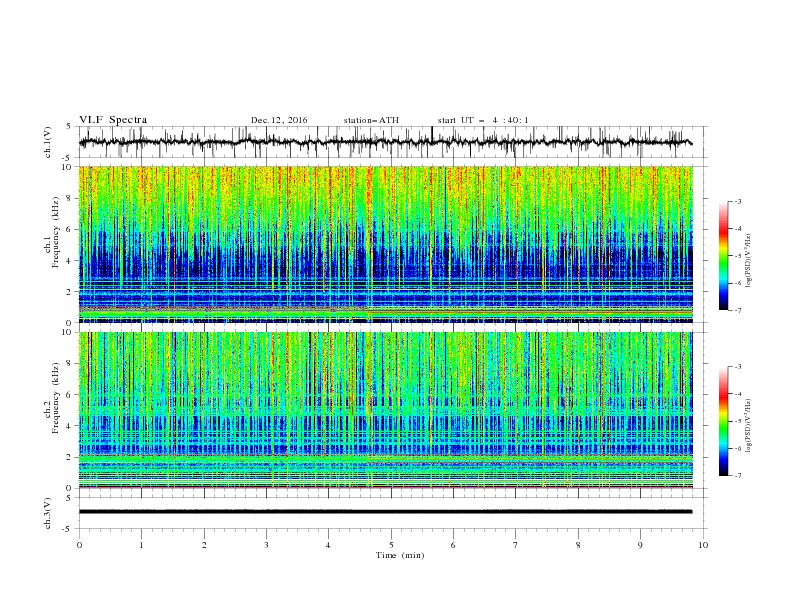The height and width of the screenshot is (612, 792).
Task: Click the ch.1(V) waveform axis label
Action: [48, 142]
